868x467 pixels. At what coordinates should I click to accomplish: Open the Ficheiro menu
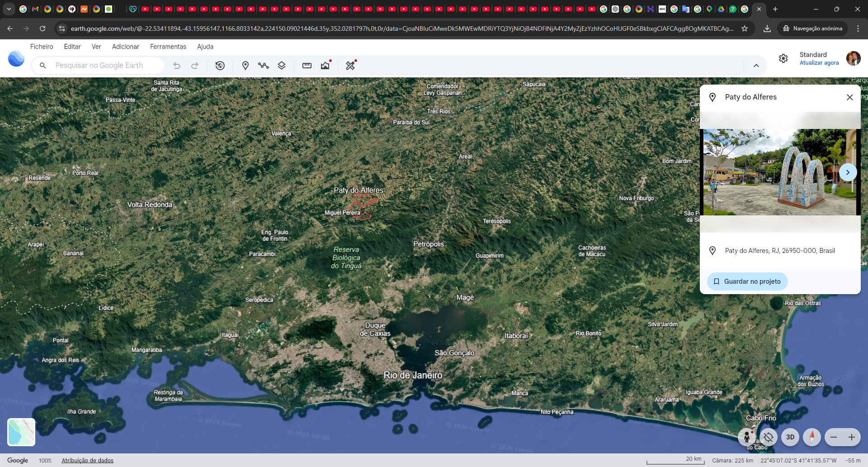click(x=42, y=47)
